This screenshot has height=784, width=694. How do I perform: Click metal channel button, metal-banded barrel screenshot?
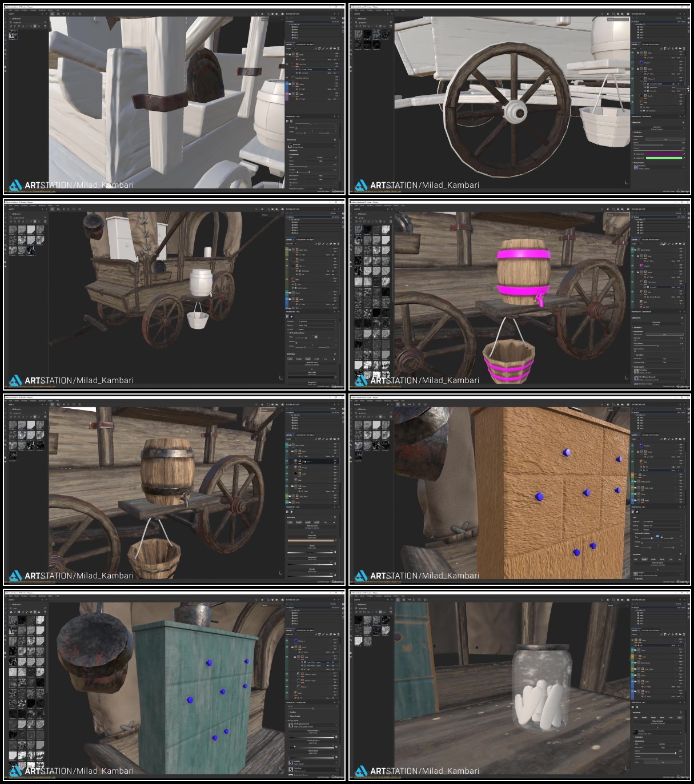pyautogui.click(x=316, y=522)
